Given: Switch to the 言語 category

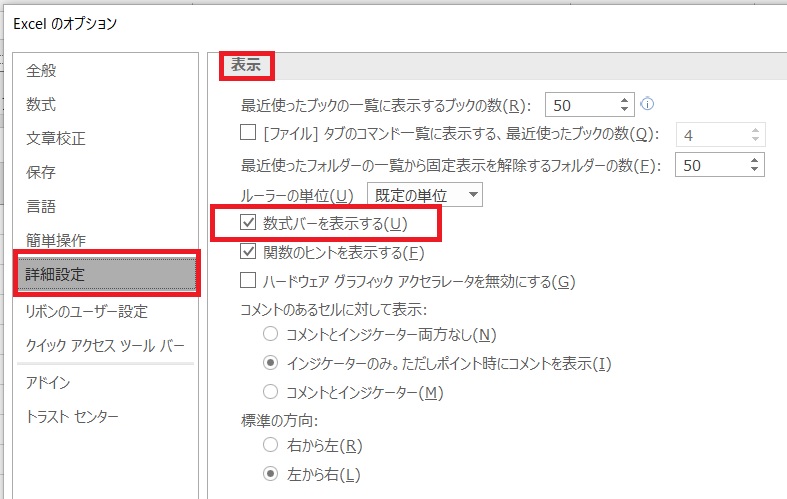Looking at the screenshot, I should pos(41,206).
